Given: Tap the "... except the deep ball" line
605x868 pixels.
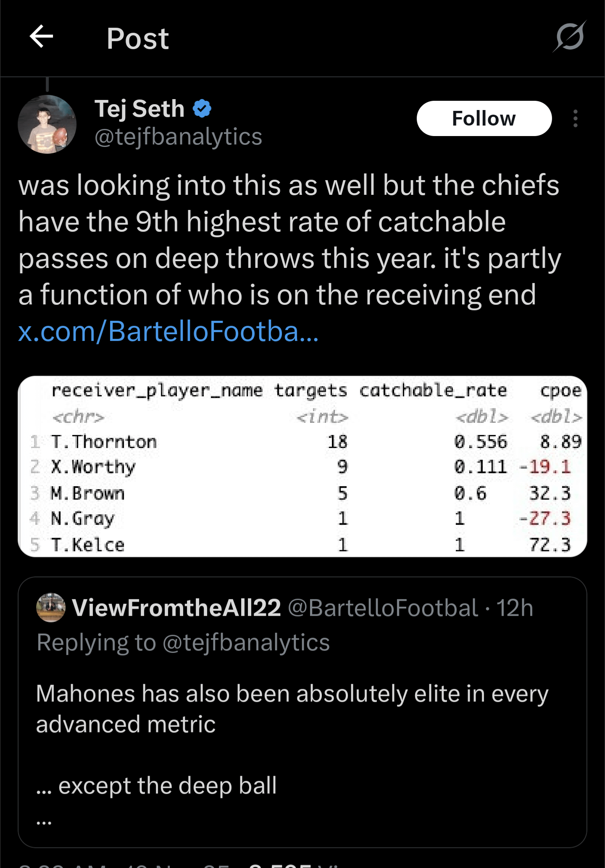Looking at the screenshot, I should pos(157,786).
